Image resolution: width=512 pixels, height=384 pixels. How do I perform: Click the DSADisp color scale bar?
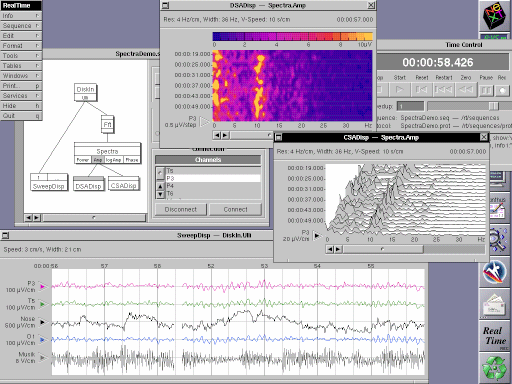pyautogui.click(x=292, y=36)
